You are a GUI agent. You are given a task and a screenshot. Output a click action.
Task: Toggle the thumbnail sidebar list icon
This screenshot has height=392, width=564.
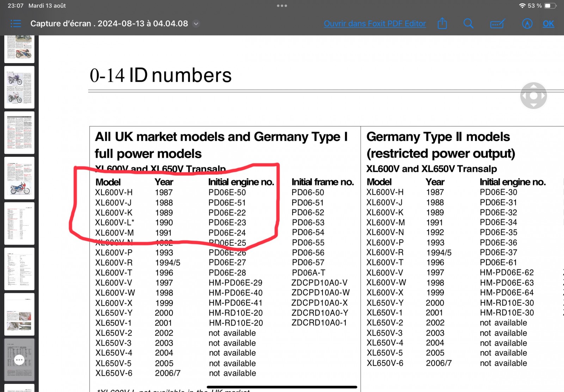(x=16, y=24)
